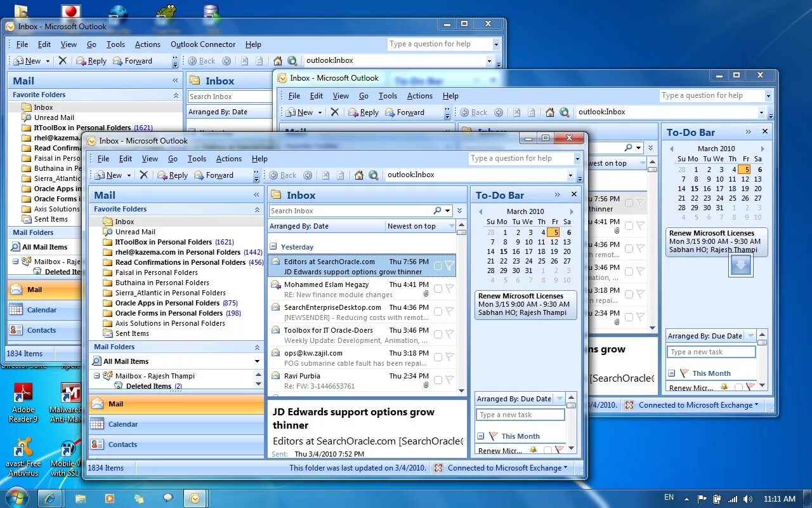Collapse Mail Folders section in front window
This screenshot has width=812, height=508.
tap(257, 347)
